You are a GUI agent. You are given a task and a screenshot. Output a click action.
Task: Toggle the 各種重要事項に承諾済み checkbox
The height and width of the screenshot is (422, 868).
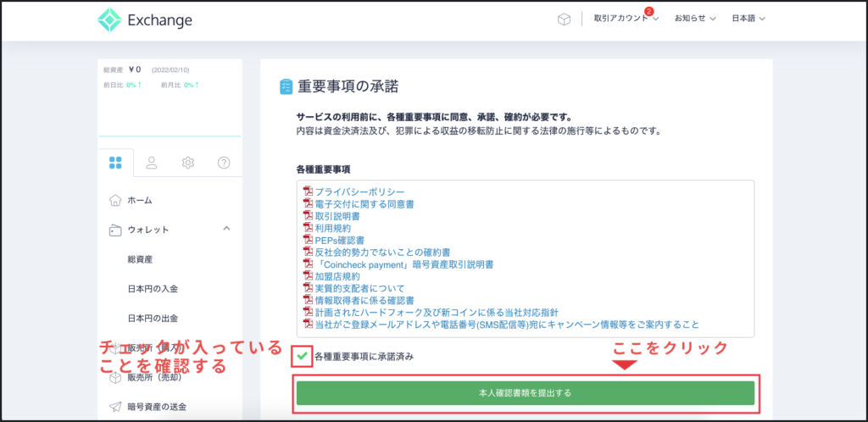pos(302,357)
